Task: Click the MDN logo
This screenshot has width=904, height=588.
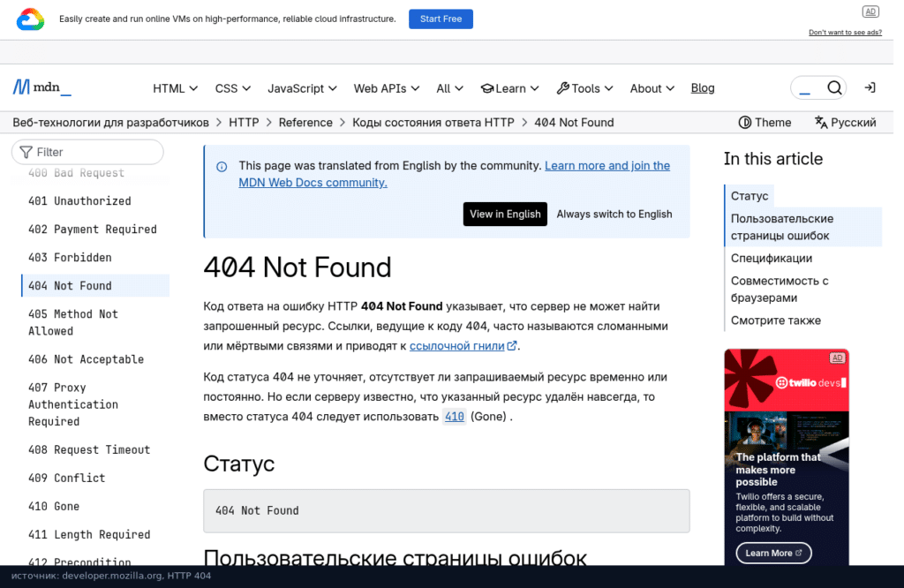Action: tap(42, 87)
